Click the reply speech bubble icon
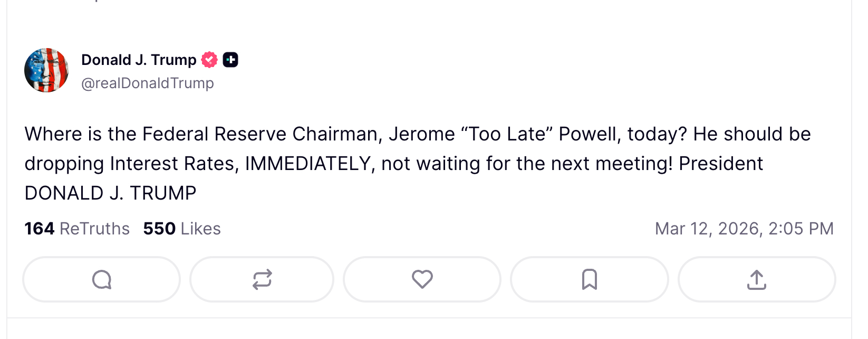 point(102,279)
